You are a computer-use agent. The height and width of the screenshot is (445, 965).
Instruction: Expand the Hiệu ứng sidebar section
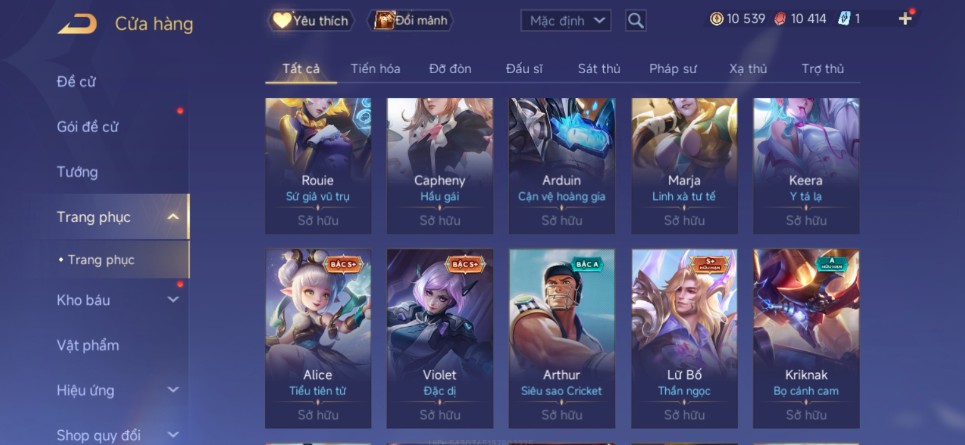tap(173, 390)
